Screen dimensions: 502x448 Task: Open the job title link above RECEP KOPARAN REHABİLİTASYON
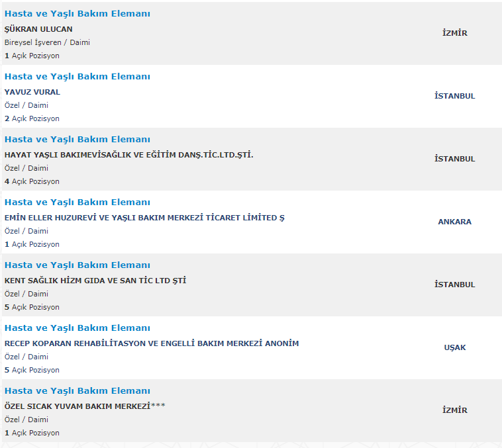(x=77, y=328)
